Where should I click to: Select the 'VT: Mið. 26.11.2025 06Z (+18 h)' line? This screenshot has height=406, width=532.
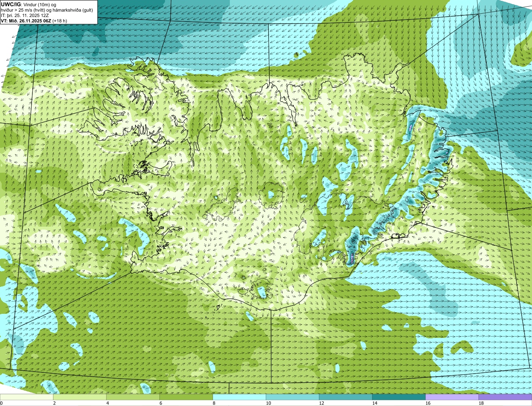pyautogui.click(x=34, y=20)
